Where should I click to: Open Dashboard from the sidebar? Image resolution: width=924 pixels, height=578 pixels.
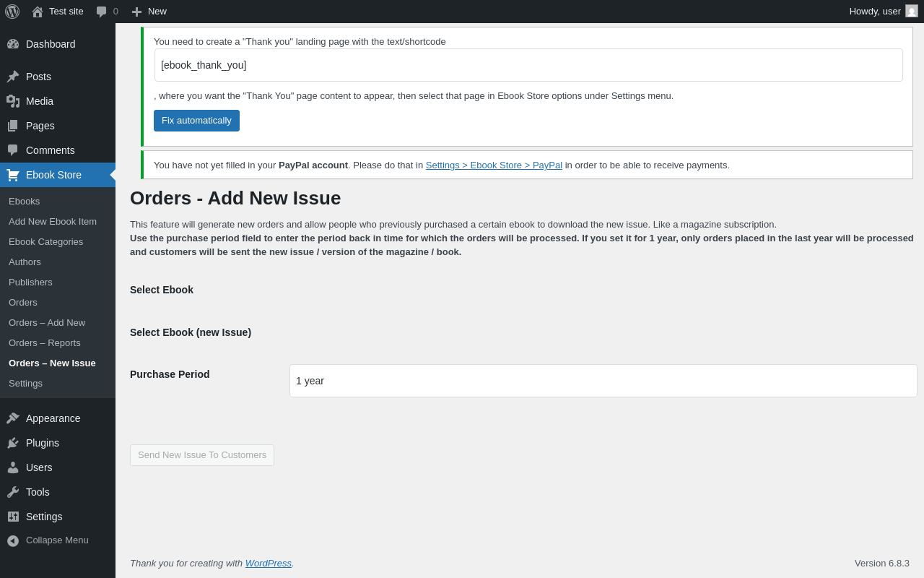[51, 44]
